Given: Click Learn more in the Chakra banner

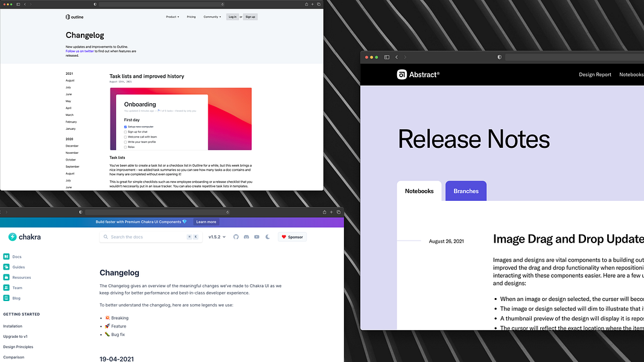Looking at the screenshot, I should coord(206,221).
